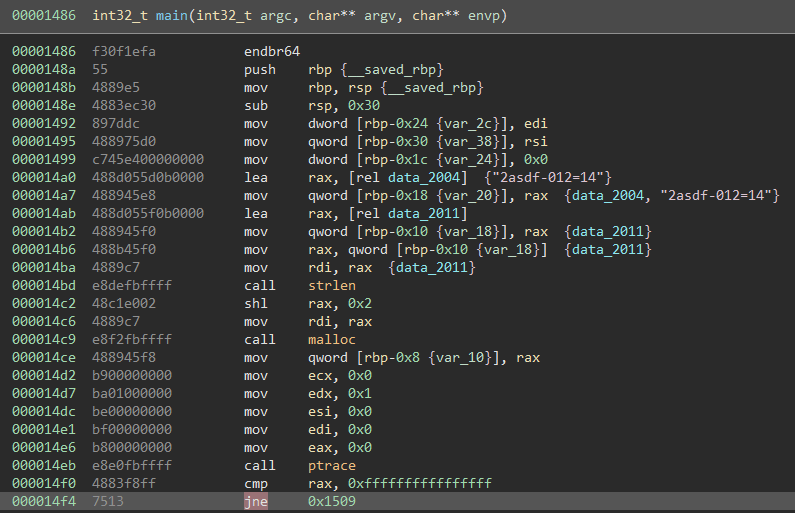Click the endbr64 instruction
Viewport: 795px width, 513px height.
coord(272,51)
